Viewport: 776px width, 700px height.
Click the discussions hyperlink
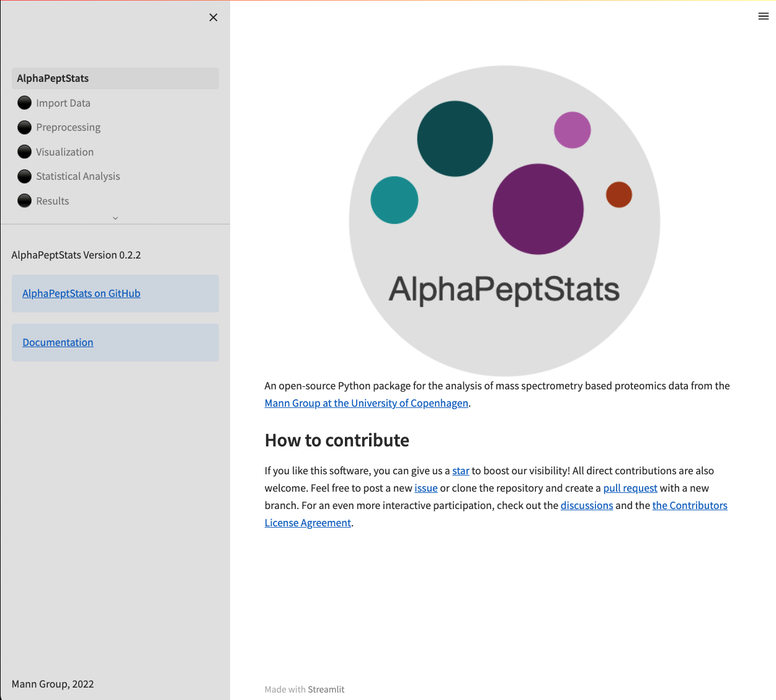coord(587,505)
